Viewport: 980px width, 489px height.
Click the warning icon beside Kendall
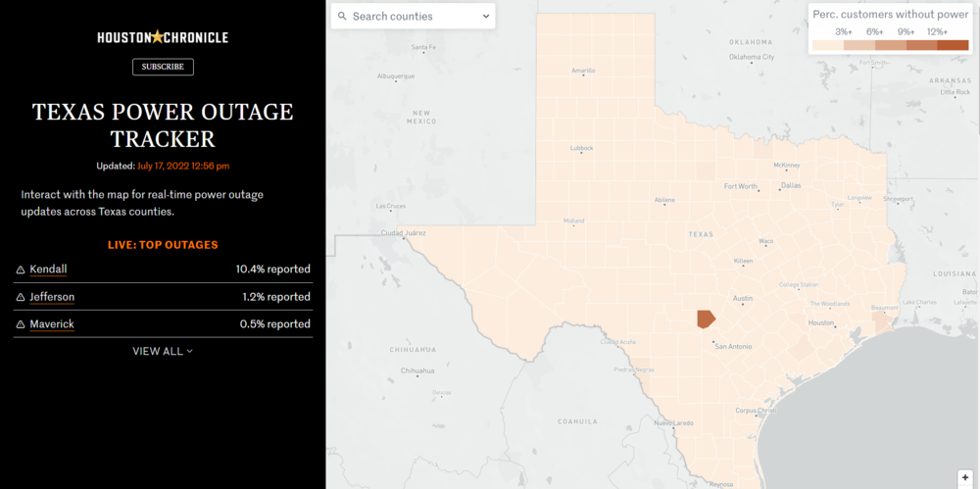click(21, 269)
